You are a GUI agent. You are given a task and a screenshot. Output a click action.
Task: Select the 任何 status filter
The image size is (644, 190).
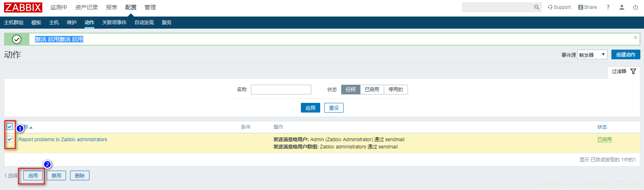coord(351,90)
